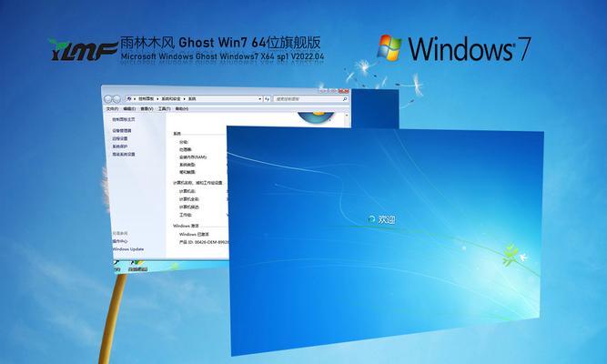Open the 编辑(E) menu
Viewport: 607px width, 364px height.
pyautogui.click(x=129, y=109)
